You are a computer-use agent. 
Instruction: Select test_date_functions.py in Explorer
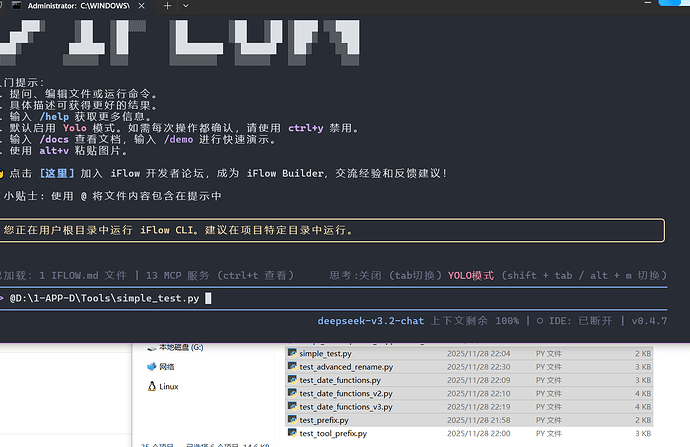click(x=469, y=380)
